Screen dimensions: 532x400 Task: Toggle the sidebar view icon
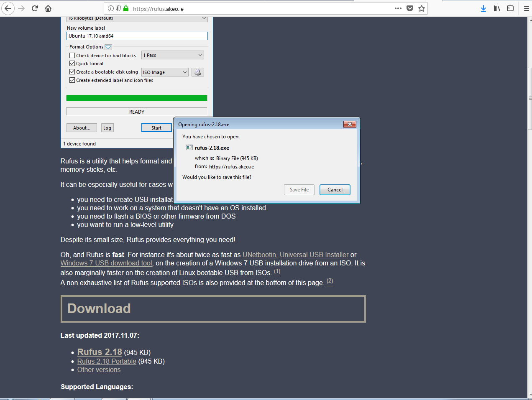pos(510,8)
